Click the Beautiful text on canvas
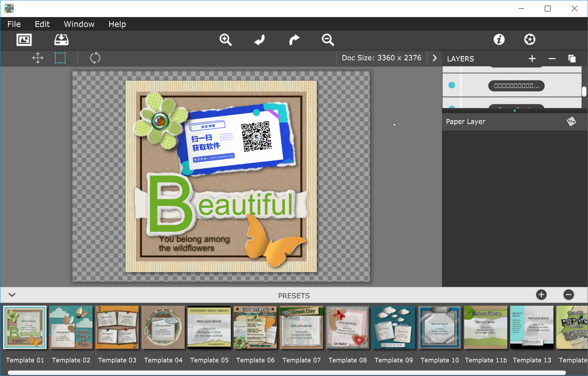Viewport: 588px width, 376px height. coord(221,204)
